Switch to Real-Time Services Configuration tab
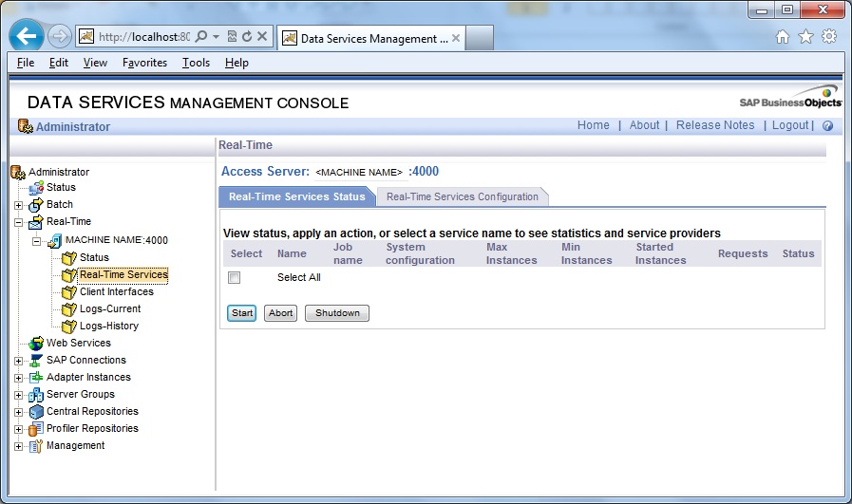 (463, 196)
